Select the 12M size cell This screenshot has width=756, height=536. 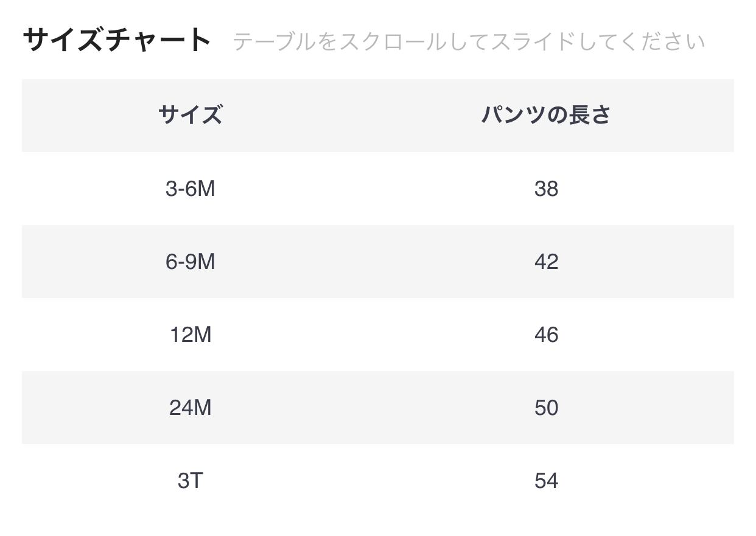pos(190,335)
